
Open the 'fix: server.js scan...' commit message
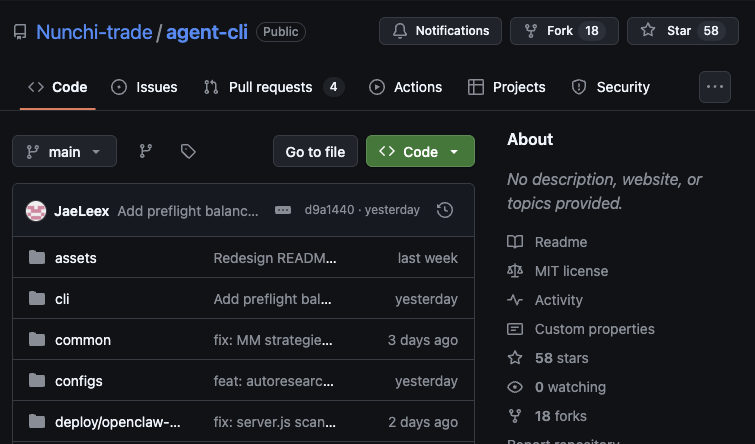pos(275,422)
